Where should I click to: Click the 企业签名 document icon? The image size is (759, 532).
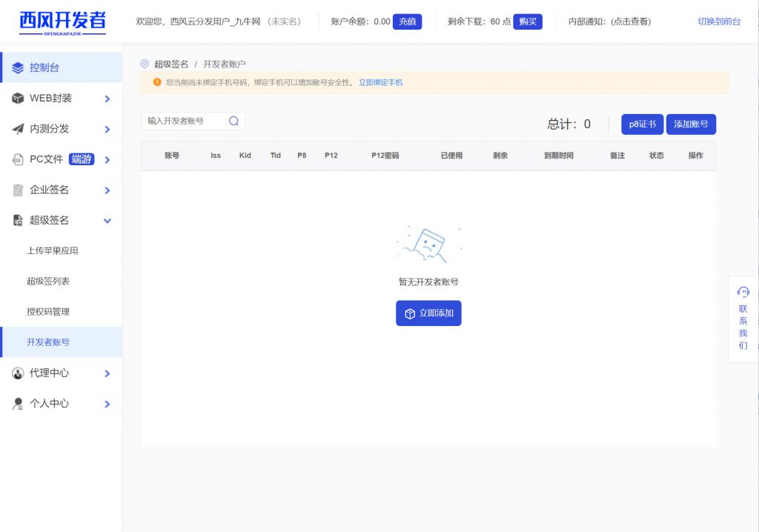click(18, 190)
